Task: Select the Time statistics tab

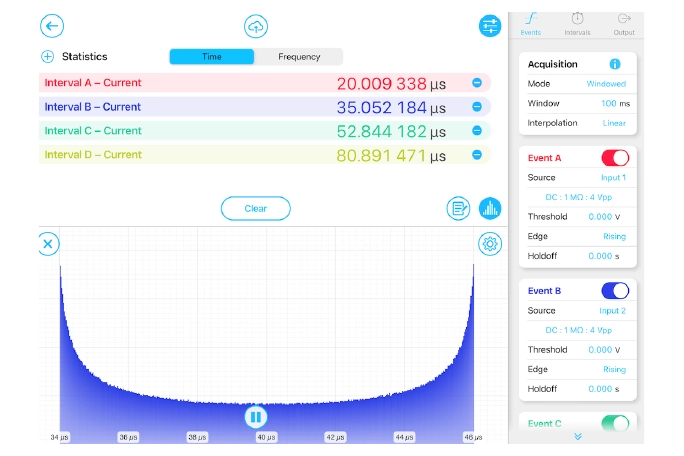Action: (x=212, y=57)
